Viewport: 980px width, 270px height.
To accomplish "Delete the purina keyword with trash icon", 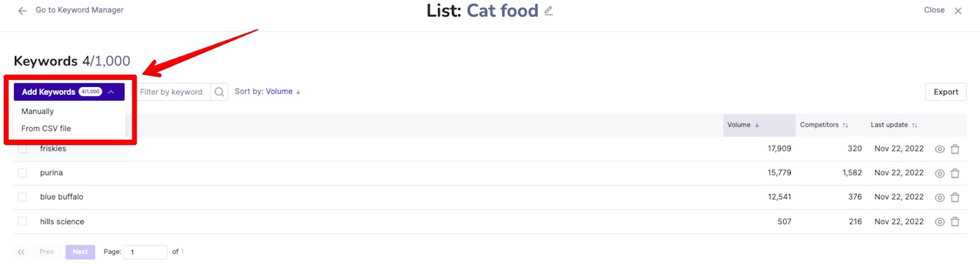I will (x=955, y=173).
